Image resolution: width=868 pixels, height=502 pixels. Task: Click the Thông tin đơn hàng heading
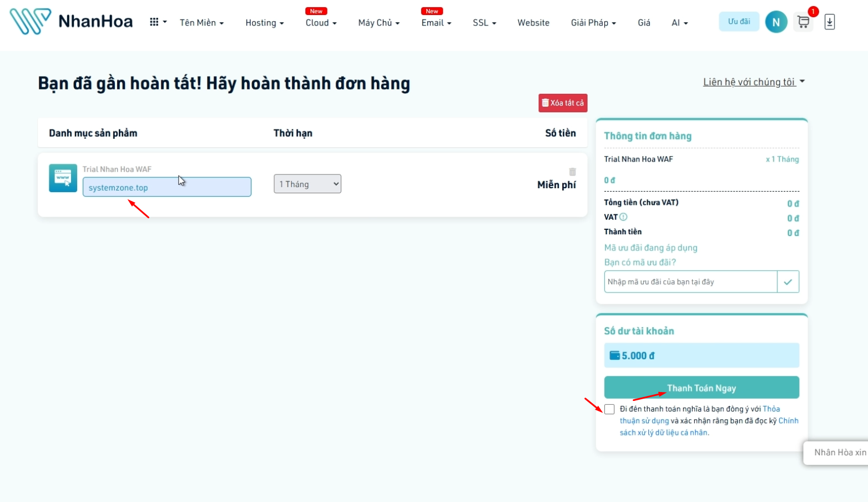coord(648,136)
